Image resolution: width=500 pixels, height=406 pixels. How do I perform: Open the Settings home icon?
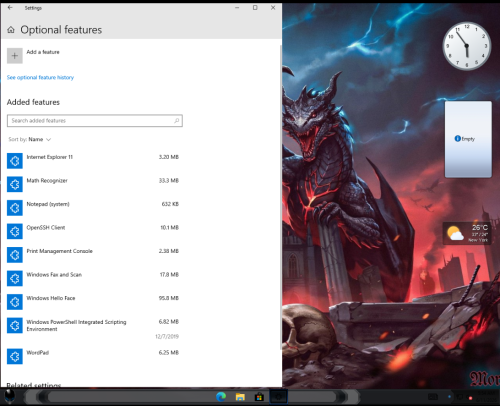pos(11,30)
